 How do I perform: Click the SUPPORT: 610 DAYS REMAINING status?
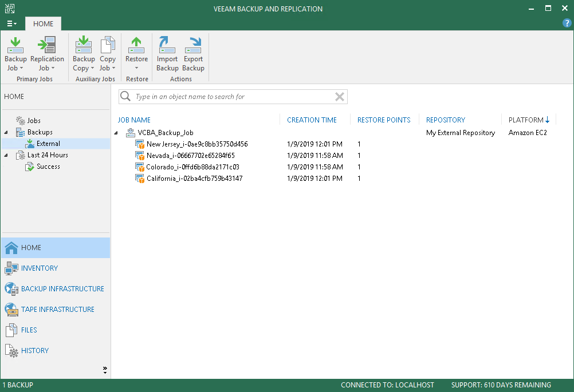click(x=501, y=385)
